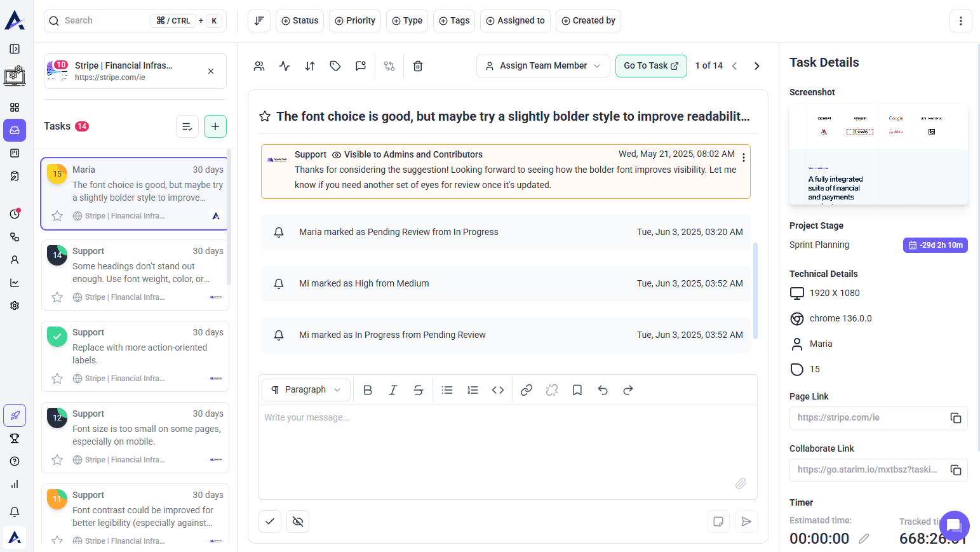980x552 pixels.
Task: Click the attachment paperclip icon
Action: pos(741,483)
